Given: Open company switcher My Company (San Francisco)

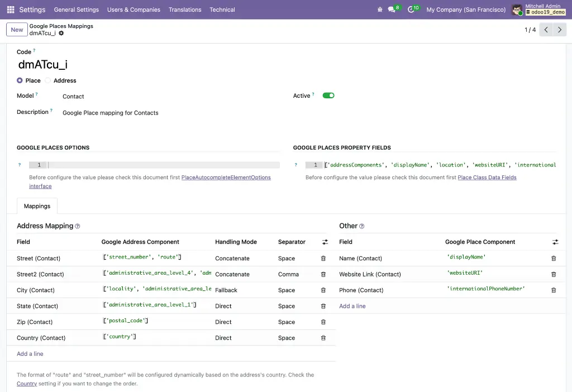Looking at the screenshot, I should 466,9.
